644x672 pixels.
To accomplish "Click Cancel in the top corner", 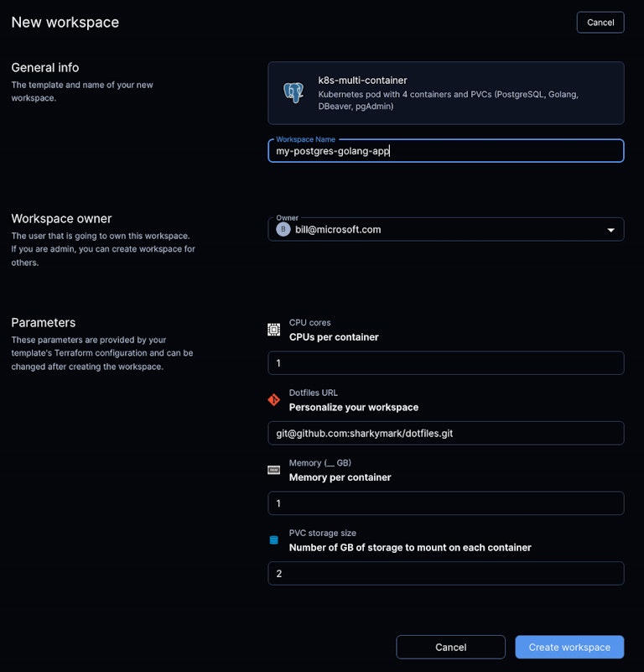I will click(x=600, y=22).
